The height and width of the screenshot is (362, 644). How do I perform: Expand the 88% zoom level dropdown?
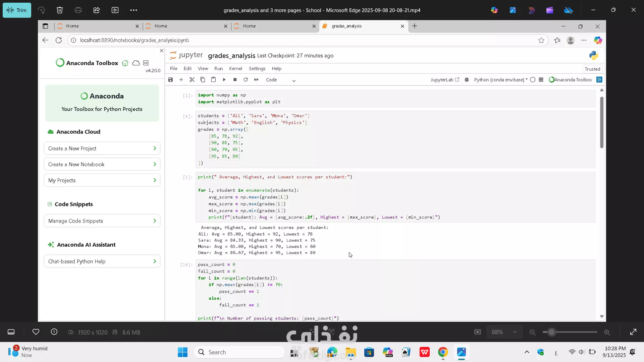(504, 332)
